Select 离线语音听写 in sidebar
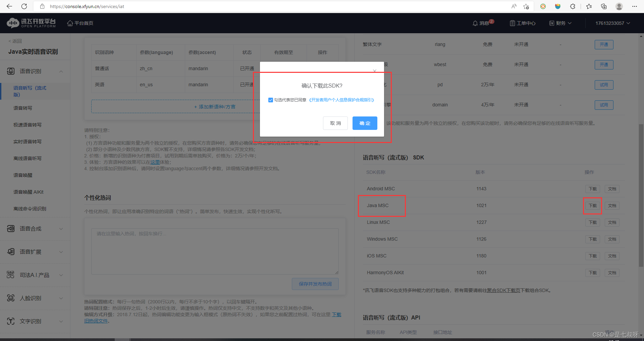644x341 pixels. click(28, 158)
